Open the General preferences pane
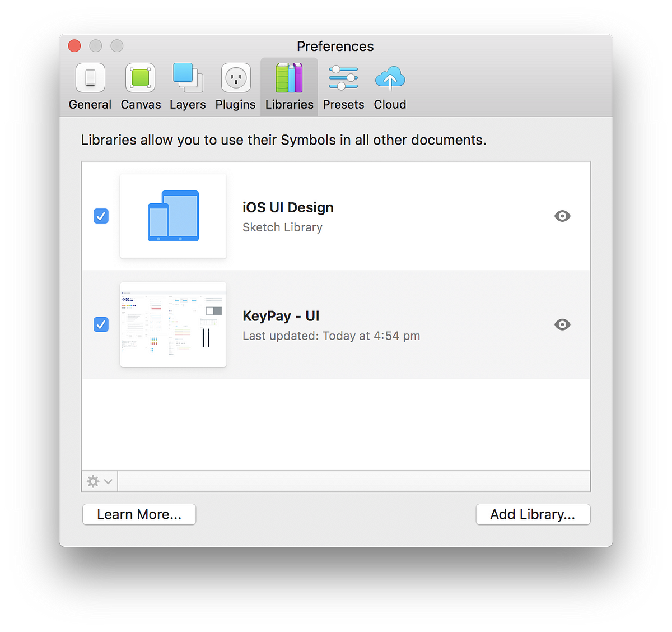Screen dimensions: 672x632 click(x=90, y=87)
